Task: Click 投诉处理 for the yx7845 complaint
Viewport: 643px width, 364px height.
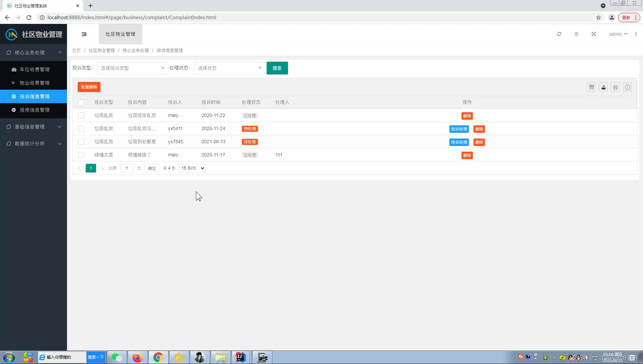Action: 459,142
